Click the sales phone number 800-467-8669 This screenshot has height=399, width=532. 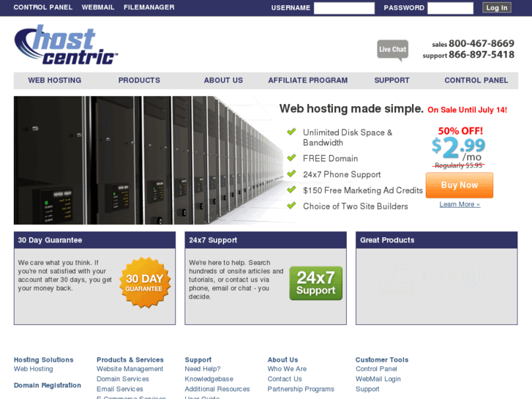(482, 43)
